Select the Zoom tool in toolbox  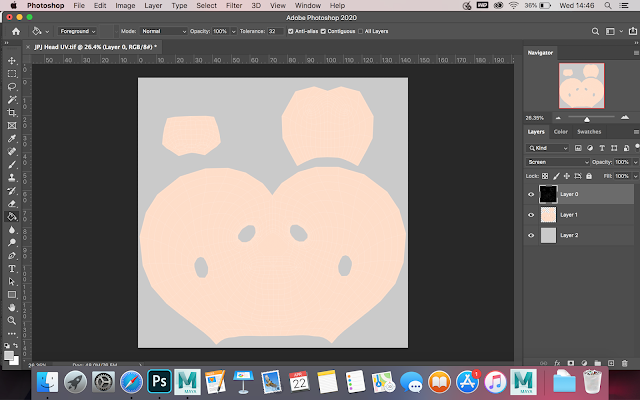tap(12, 320)
